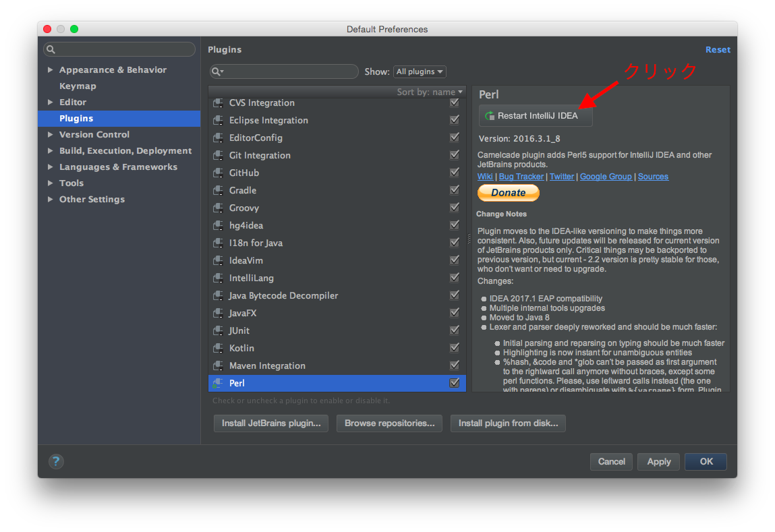775x532 pixels.
Task: Focus the settings sidebar search field
Action: [119, 49]
